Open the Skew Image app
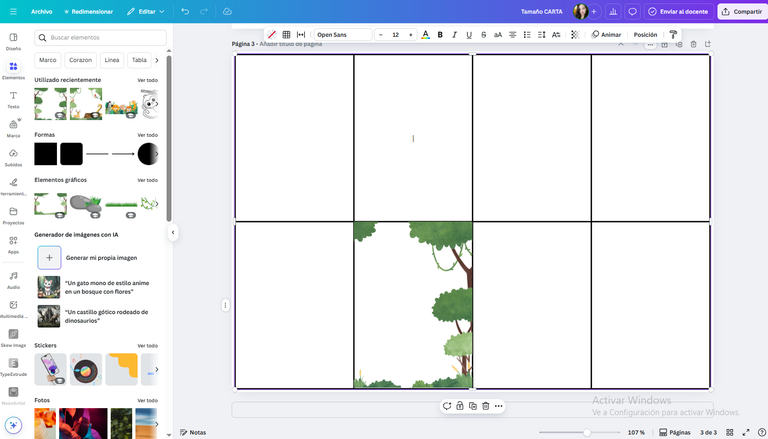Image resolution: width=768 pixels, height=439 pixels. click(x=13, y=338)
